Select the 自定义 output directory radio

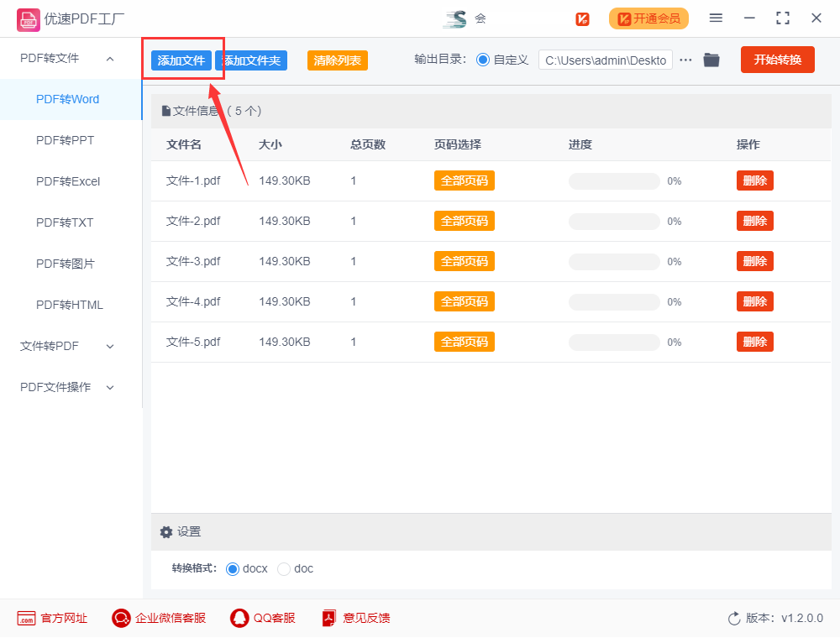pyautogui.click(x=483, y=60)
